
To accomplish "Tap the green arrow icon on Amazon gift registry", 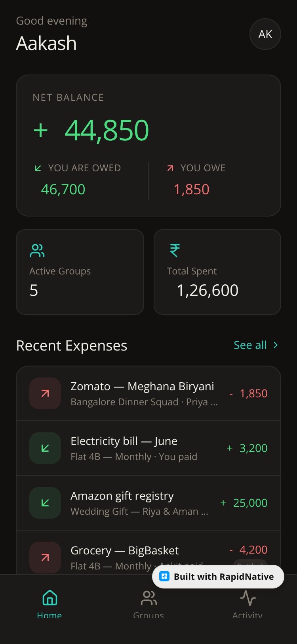I will coord(45,503).
